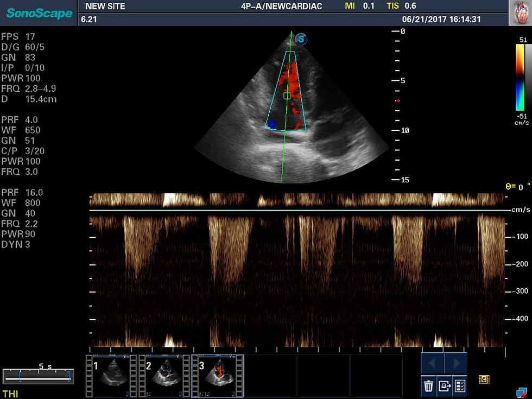532x399 pixels.
Task: Click the export image icon
Action: [444, 386]
